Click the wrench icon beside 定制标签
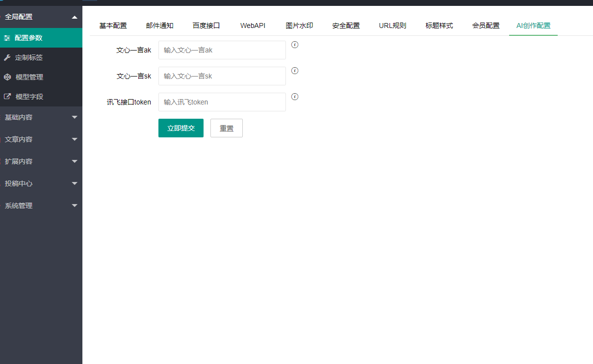The width and height of the screenshot is (593, 364). pyautogui.click(x=7, y=57)
